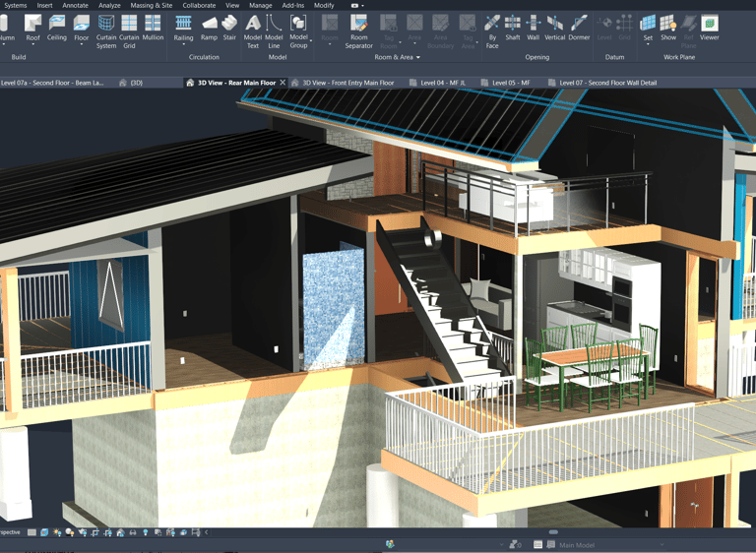Switch to Level 07 - Second Floor Wall Detail tab
Screen dimensions: 756x553
pos(602,83)
